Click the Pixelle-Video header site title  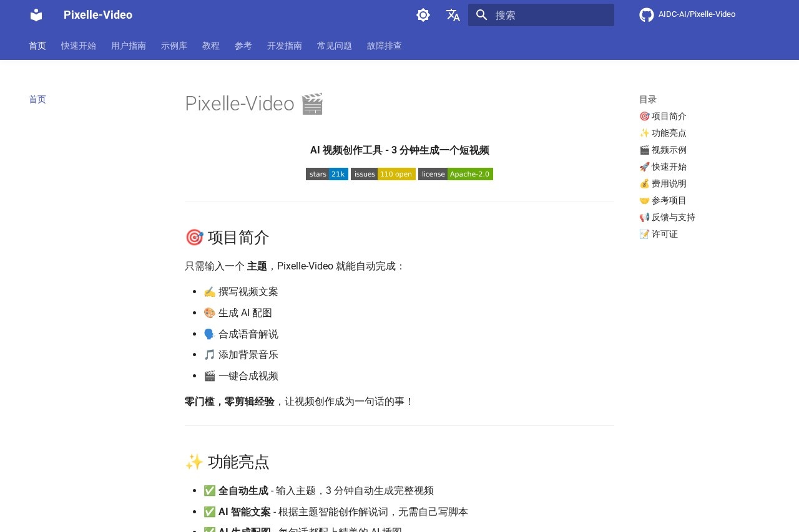point(98,15)
